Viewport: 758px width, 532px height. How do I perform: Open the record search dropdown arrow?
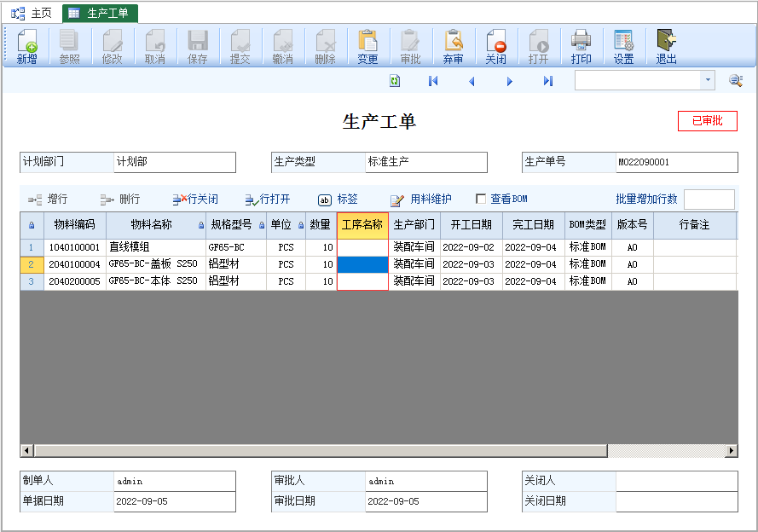pos(708,80)
